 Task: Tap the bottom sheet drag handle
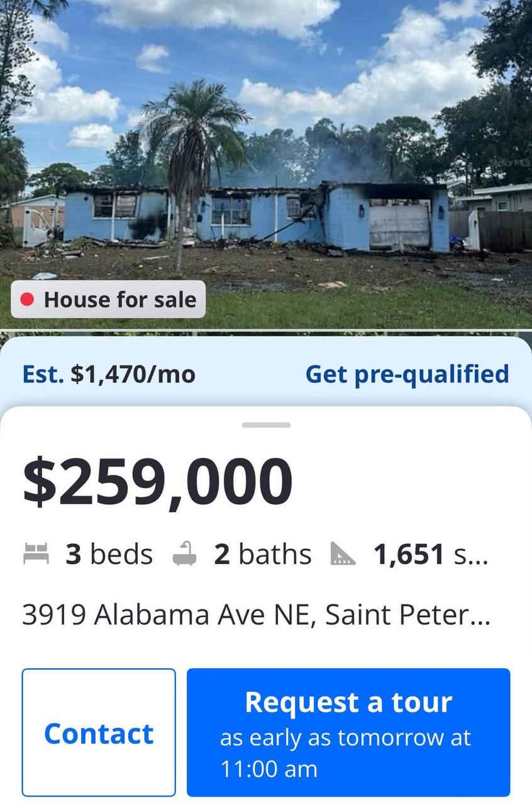pos(266,425)
